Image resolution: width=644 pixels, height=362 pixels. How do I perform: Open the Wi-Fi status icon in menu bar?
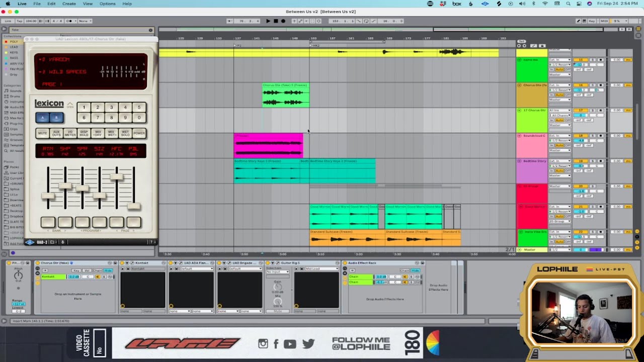coord(545,4)
